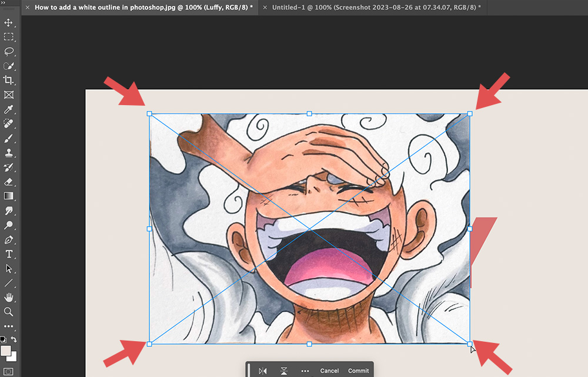Select the Eraser tool
This screenshot has height=377, width=588.
8,182
